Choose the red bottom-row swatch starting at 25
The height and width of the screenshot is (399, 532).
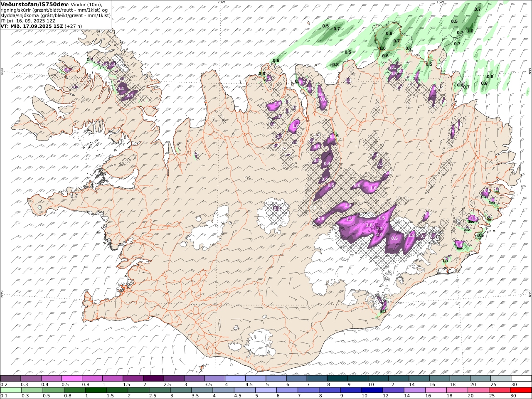(499, 390)
